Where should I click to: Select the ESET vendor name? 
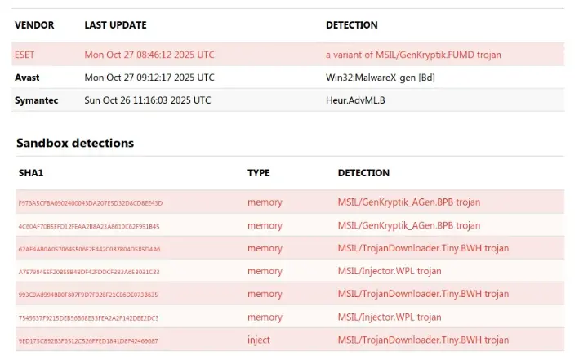click(x=24, y=55)
